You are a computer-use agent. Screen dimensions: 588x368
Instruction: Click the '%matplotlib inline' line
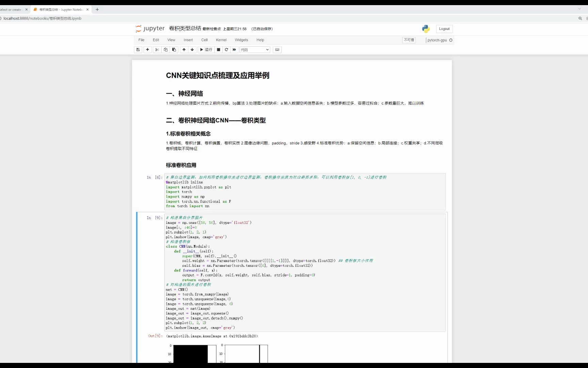184,182
